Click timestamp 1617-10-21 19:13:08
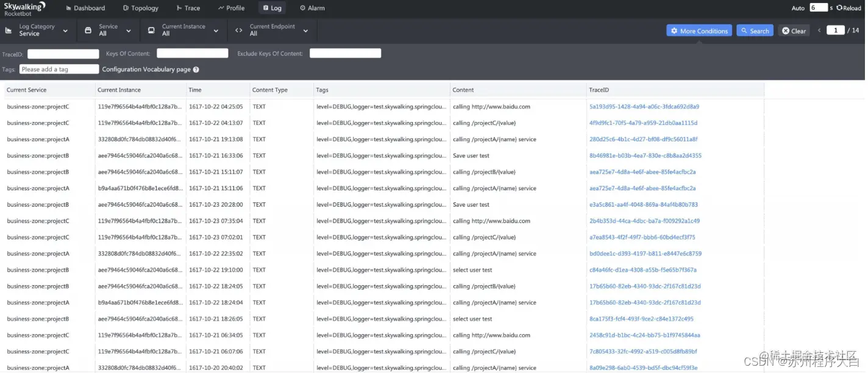Screen dimensions: 868x373 [216, 140]
